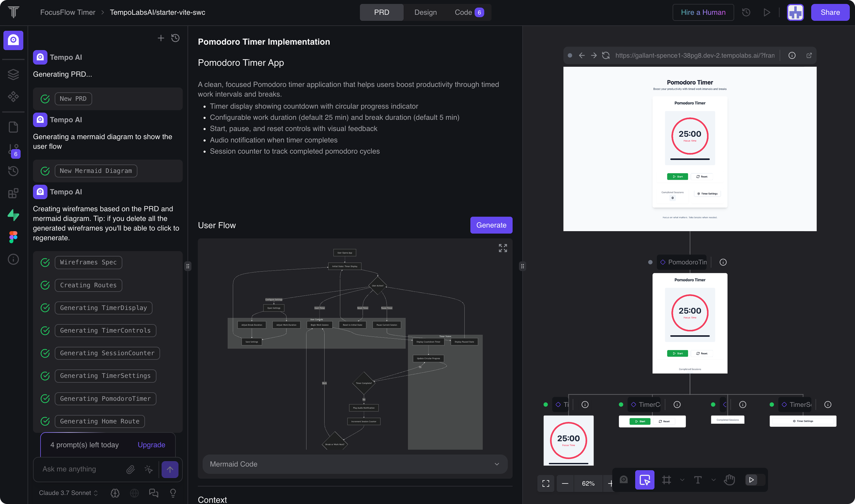Click the magic wand cursor icon
855x504 pixels.
tap(148, 469)
